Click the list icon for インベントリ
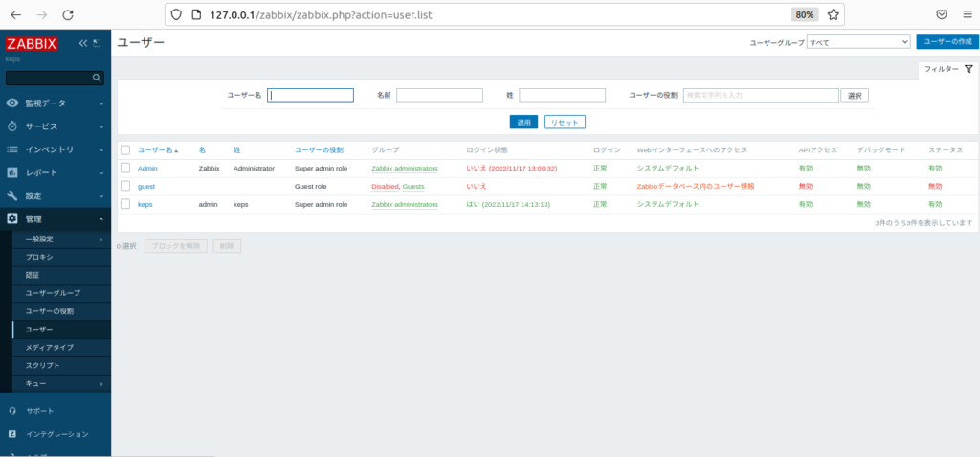The height and width of the screenshot is (457, 980). point(12,149)
